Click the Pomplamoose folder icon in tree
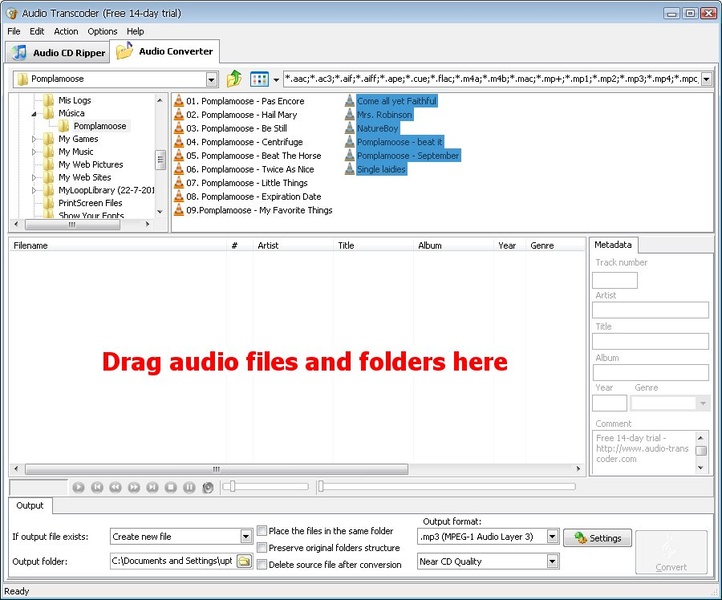Image resolution: width=722 pixels, height=600 pixels. click(x=64, y=126)
